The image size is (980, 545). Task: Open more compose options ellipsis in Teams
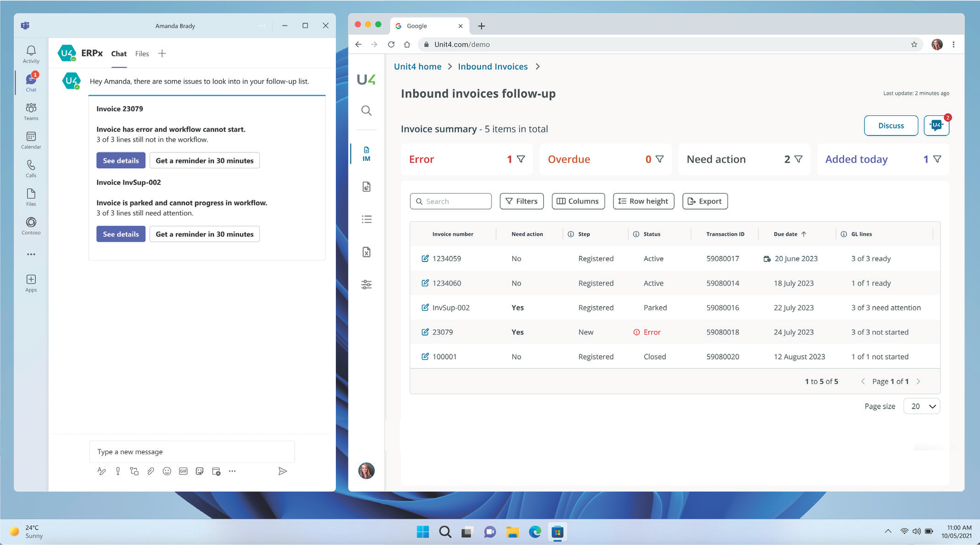click(232, 471)
